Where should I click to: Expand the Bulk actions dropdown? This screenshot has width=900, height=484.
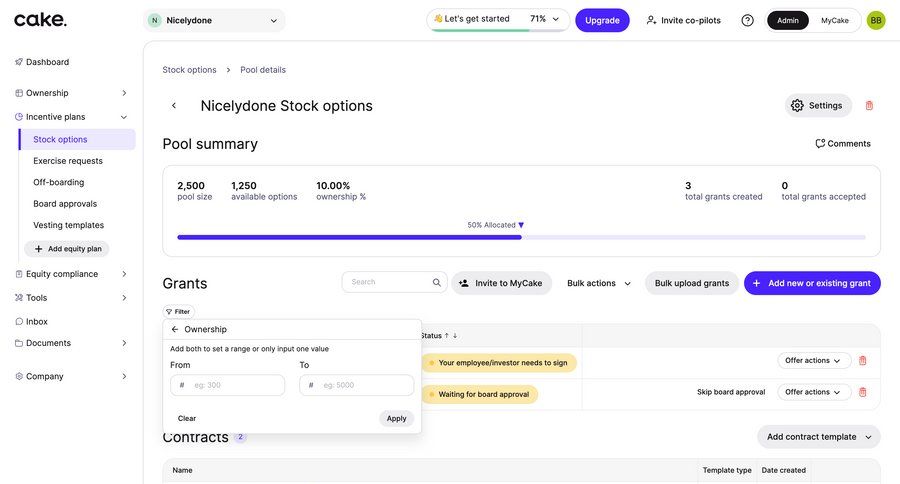click(x=599, y=283)
